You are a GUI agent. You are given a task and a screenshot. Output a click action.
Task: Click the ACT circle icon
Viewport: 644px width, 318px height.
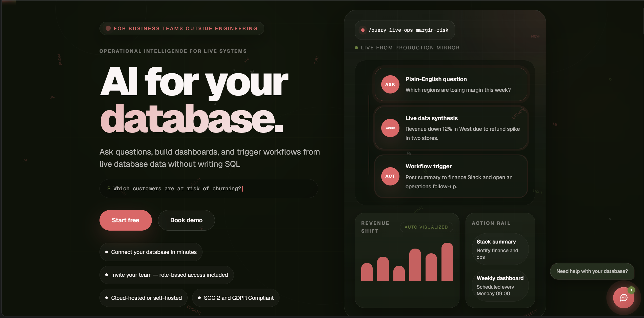(390, 176)
